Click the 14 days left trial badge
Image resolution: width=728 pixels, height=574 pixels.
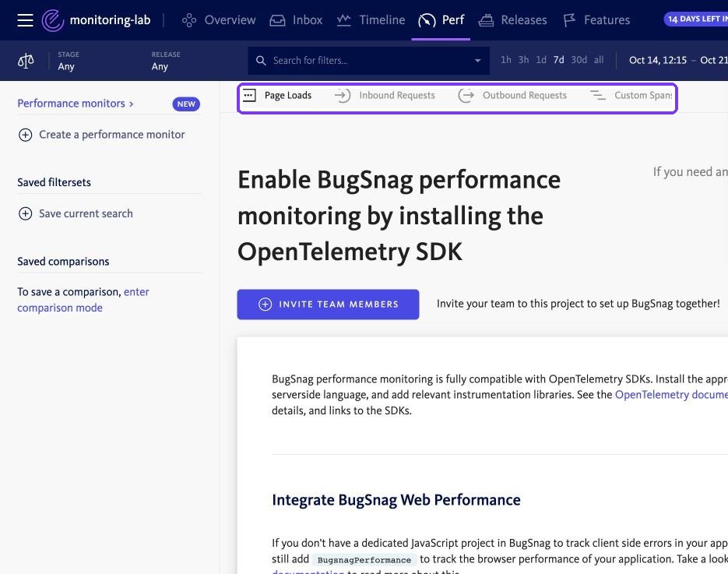coord(695,19)
